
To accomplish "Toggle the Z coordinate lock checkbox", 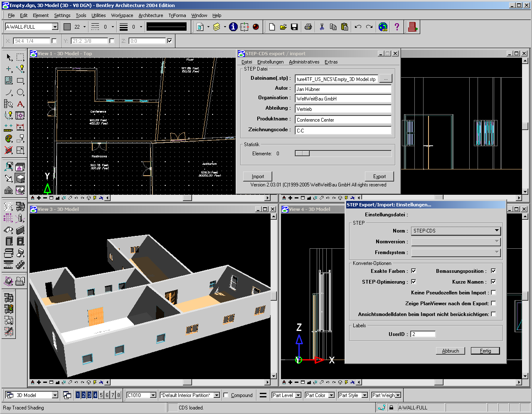I will point(170,41).
